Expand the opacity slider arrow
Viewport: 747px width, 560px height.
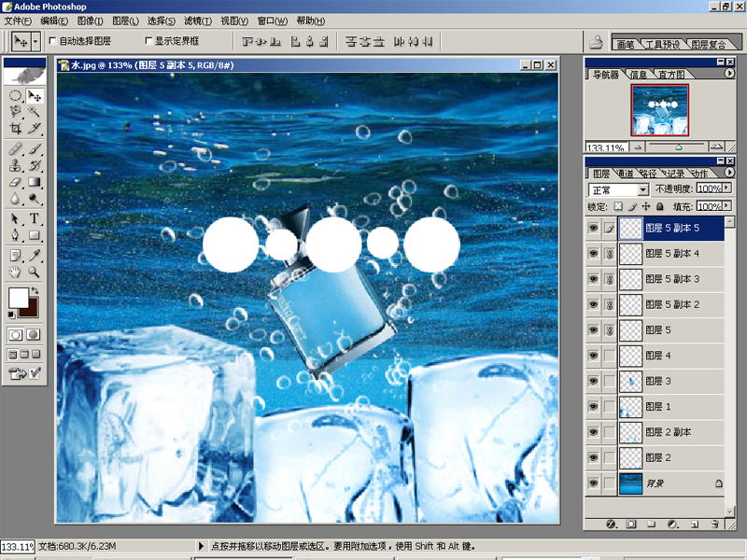[726, 189]
